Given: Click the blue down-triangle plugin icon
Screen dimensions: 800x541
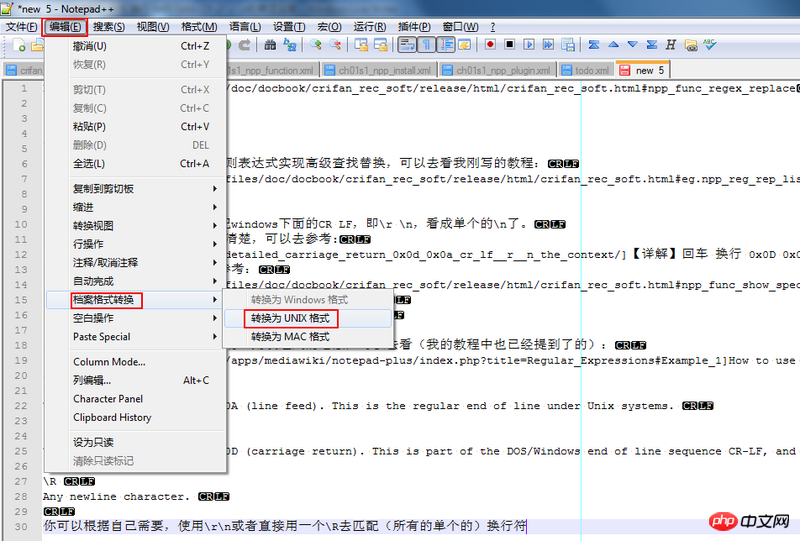Looking at the screenshot, I should [x=633, y=44].
